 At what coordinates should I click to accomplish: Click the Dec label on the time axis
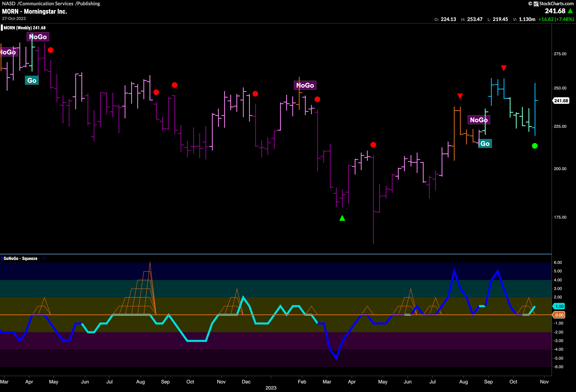tap(246, 382)
